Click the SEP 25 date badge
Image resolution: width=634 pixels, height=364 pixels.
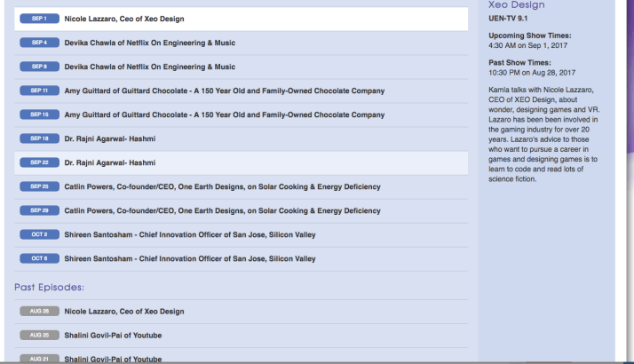pyautogui.click(x=39, y=186)
